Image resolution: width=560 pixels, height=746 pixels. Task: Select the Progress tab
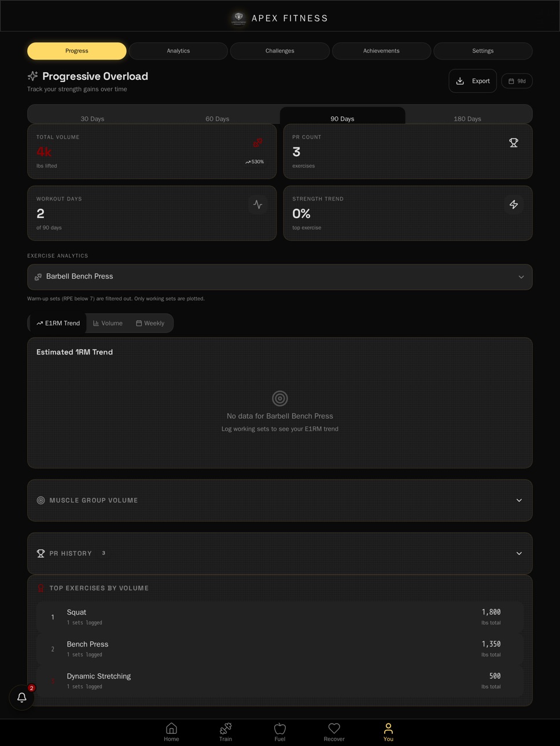coord(77,51)
